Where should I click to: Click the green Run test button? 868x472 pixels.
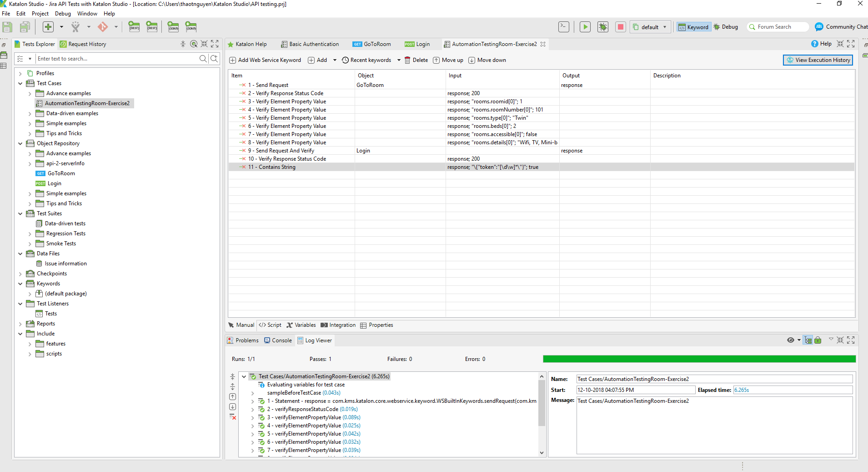click(x=585, y=27)
